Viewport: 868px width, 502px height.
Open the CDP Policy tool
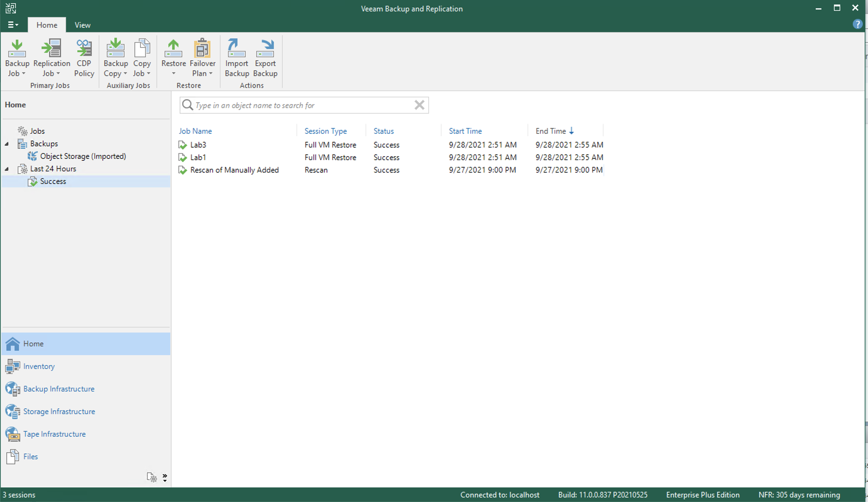[84, 58]
